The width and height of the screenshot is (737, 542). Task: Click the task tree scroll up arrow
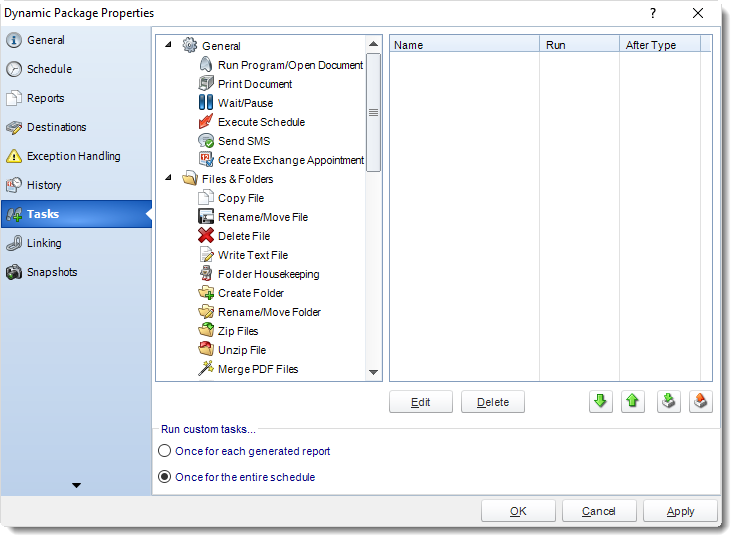click(x=373, y=44)
